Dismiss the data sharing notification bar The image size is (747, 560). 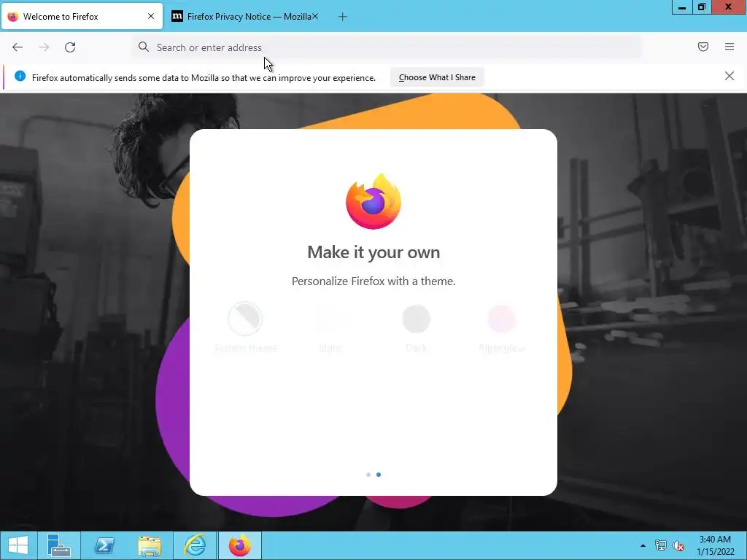point(729,76)
